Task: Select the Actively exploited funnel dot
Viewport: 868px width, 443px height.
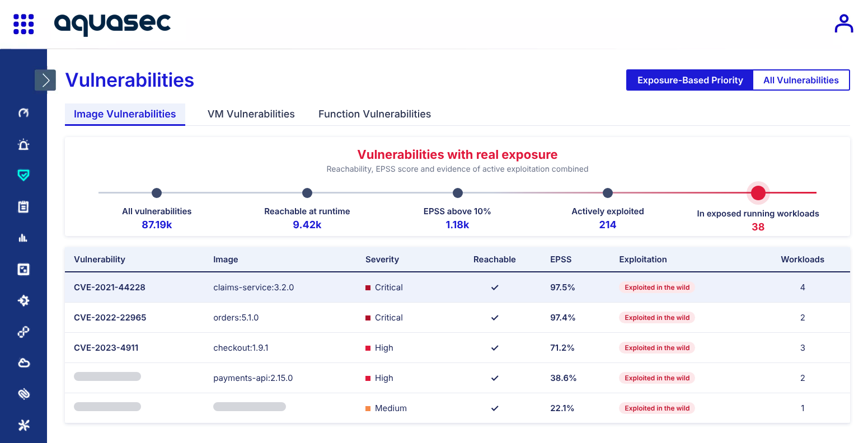Action: (x=608, y=193)
